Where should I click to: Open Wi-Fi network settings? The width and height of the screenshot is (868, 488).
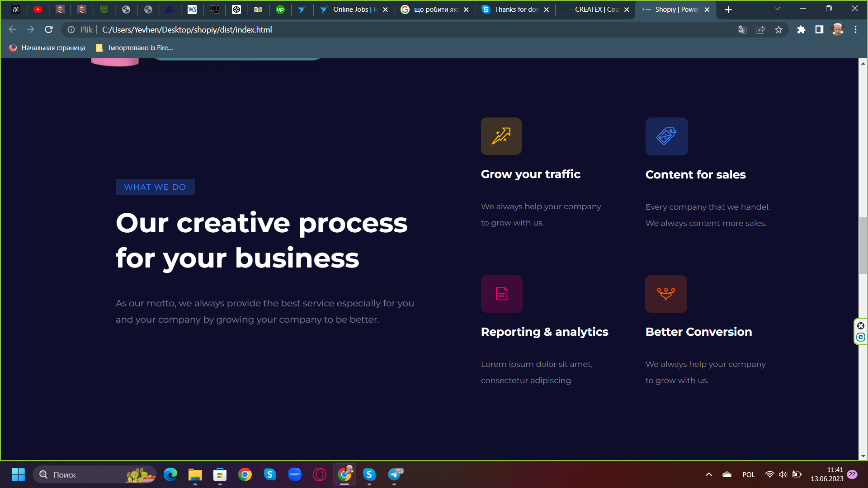coord(769,474)
